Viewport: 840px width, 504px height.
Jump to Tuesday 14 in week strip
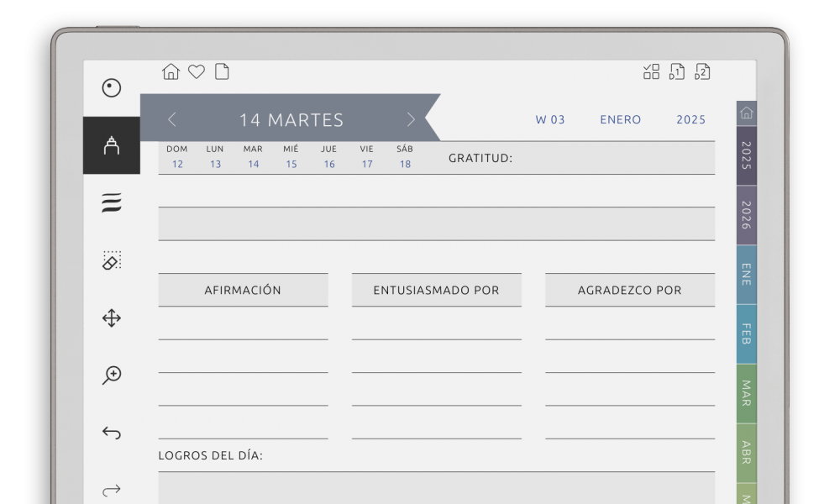(x=254, y=164)
